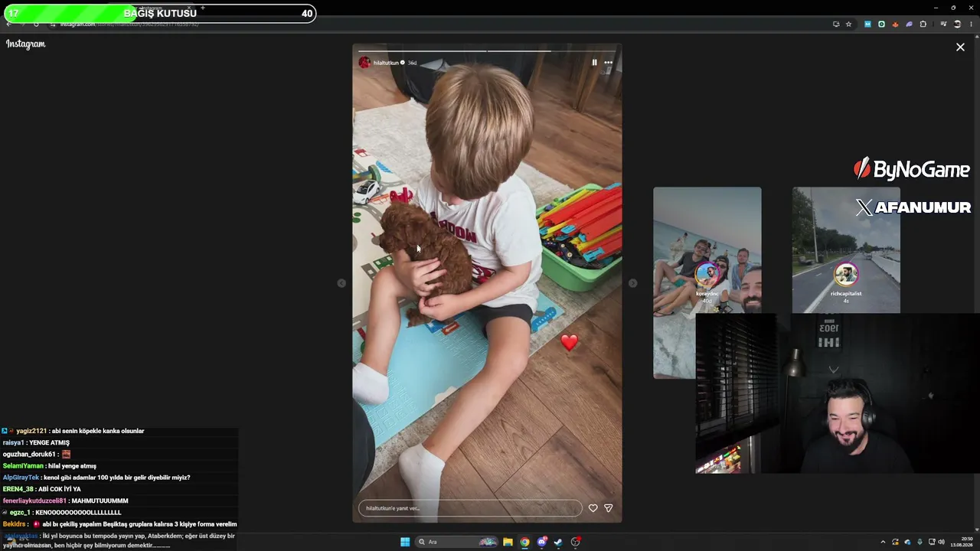Open the volume control in system tray

(942, 542)
